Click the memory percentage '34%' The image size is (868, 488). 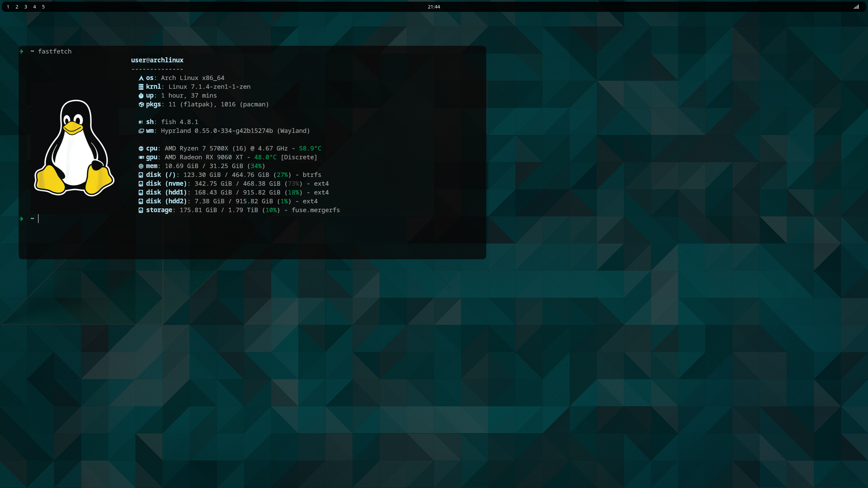[x=256, y=166]
